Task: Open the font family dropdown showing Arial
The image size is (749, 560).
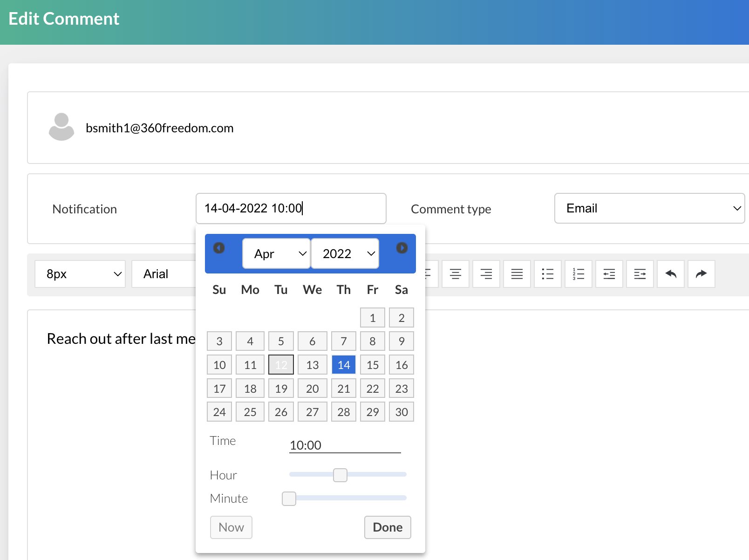Action: tap(164, 274)
